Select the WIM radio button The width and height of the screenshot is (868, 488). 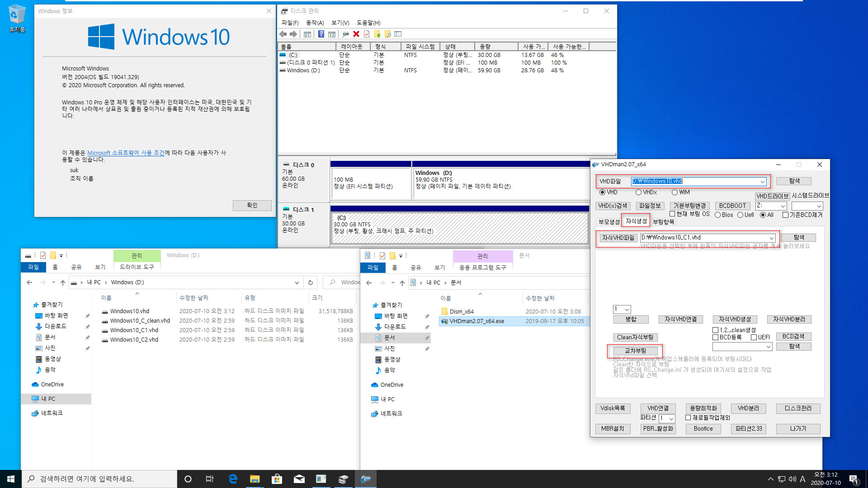point(675,192)
